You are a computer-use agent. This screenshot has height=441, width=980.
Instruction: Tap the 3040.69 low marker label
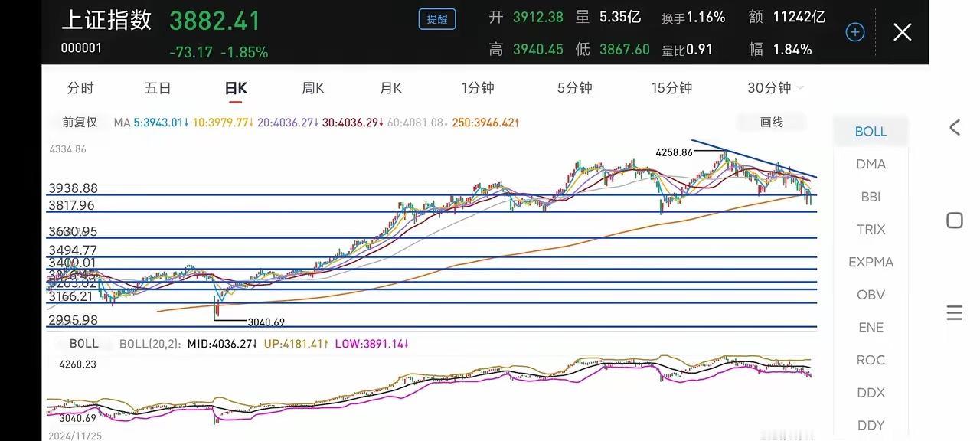point(266,322)
